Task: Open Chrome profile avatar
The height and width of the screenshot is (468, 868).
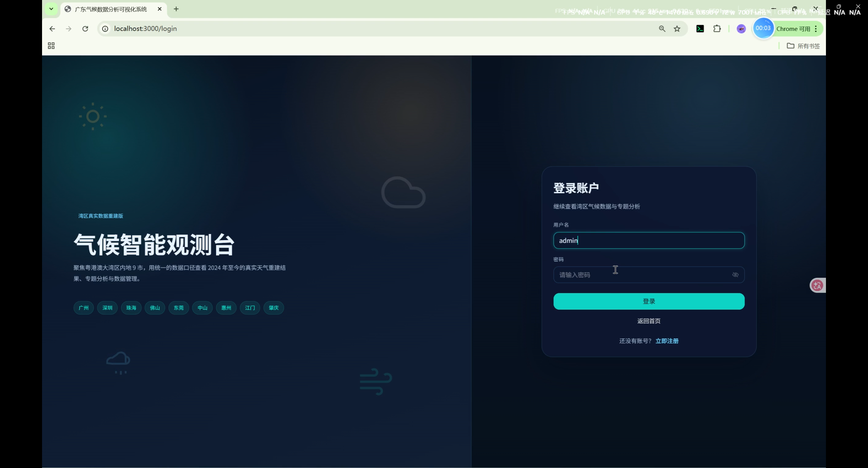Action: pos(741,29)
